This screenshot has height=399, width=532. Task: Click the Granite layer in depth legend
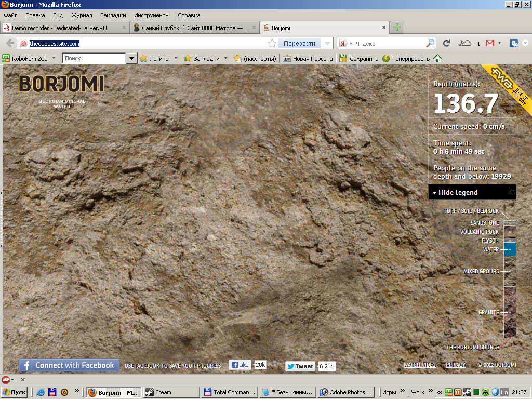pos(510,312)
